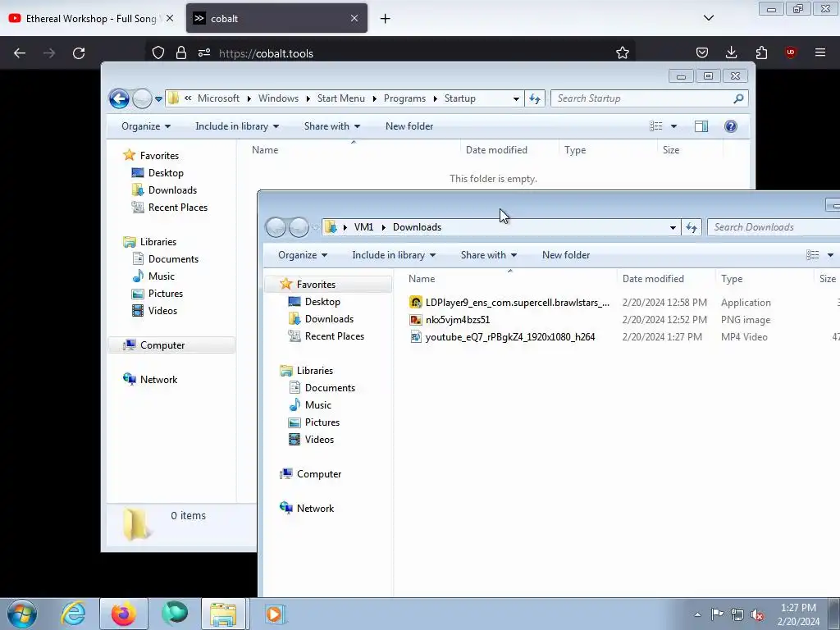Viewport: 840px width, 630px height.
Task: Toggle the preview pane in Startup window
Action: 701,126
